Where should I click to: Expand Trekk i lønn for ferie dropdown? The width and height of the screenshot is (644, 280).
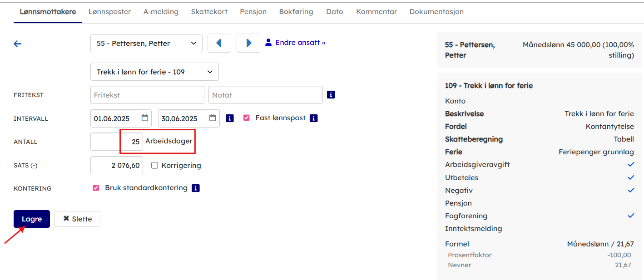(x=154, y=72)
